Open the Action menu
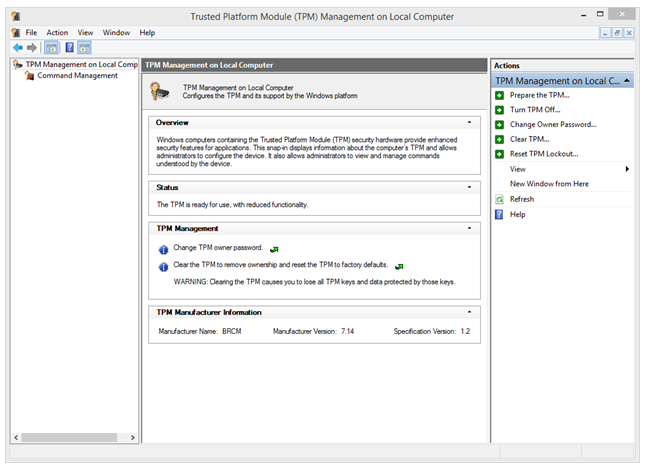Viewport: 649px width, 470px height. tap(57, 32)
